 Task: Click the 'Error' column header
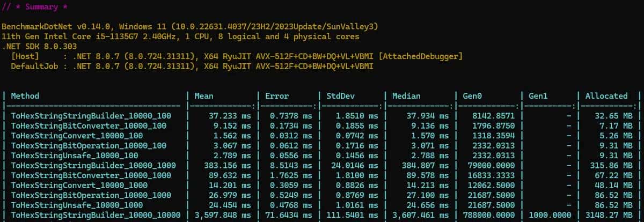pos(277,96)
